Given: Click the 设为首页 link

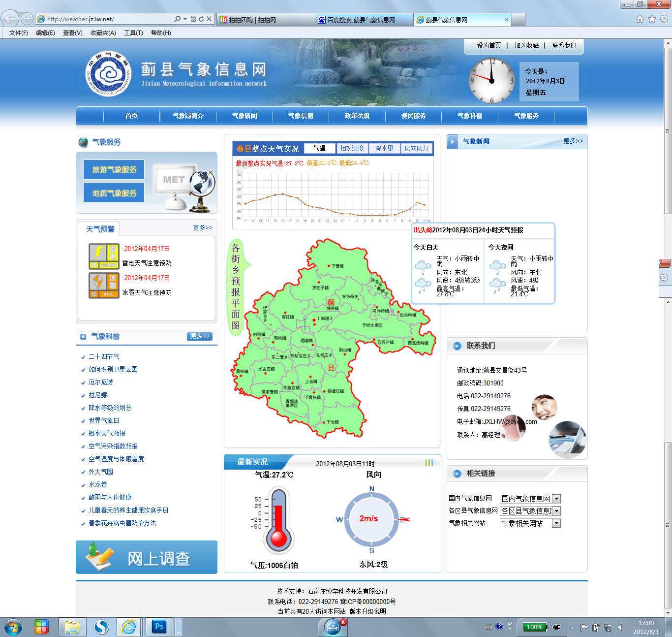Looking at the screenshot, I should [489, 45].
